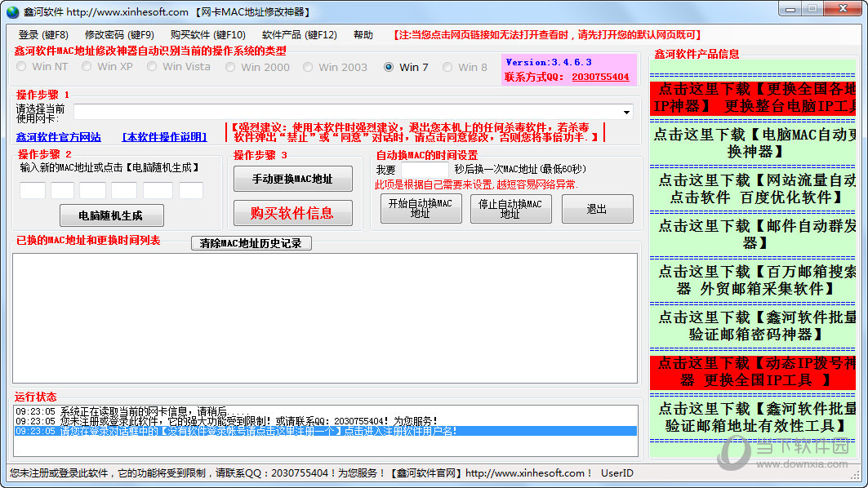Image resolution: width=868 pixels, height=488 pixels.
Task: Click the first MAC address input box
Action: 32,189
